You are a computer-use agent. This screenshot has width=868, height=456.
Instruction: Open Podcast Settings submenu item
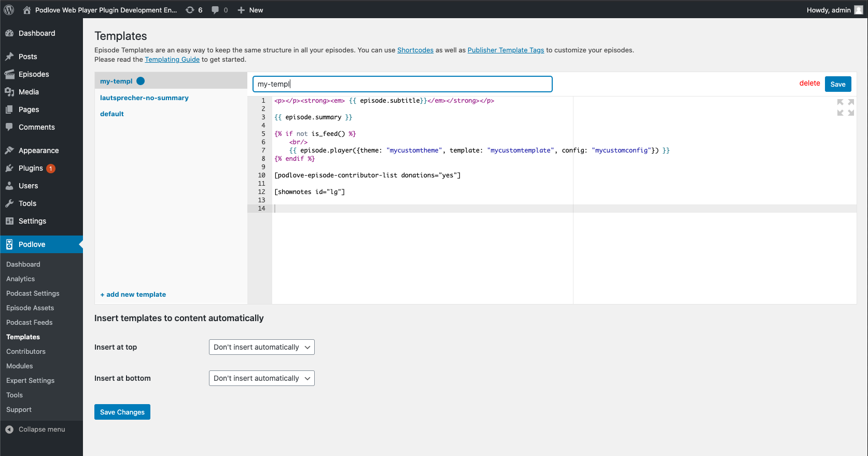pyautogui.click(x=33, y=293)
